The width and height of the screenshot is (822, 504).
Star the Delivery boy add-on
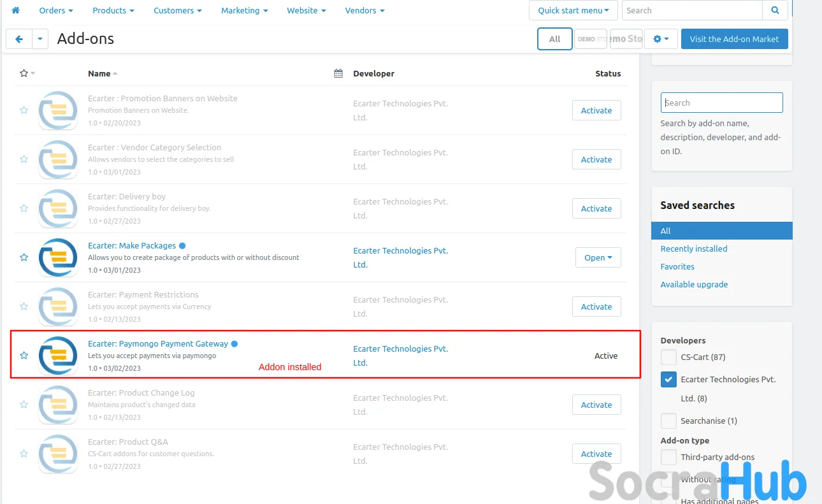click(24, 208)
